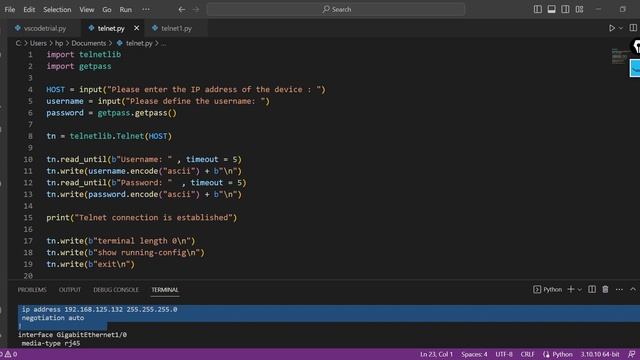Click the code minimap preview
Viewport: 640px width, 360px height.
619,56
